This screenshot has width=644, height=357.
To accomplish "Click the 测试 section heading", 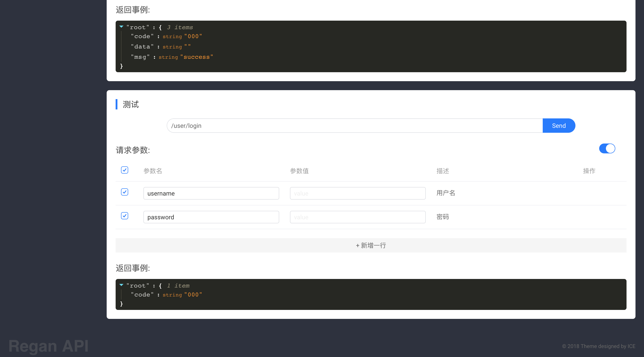I will point(131,104).
